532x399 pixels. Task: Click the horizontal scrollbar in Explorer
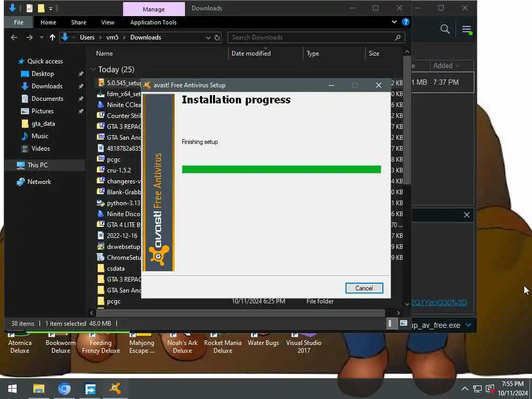pyautogui.click(x=241, y=313)
